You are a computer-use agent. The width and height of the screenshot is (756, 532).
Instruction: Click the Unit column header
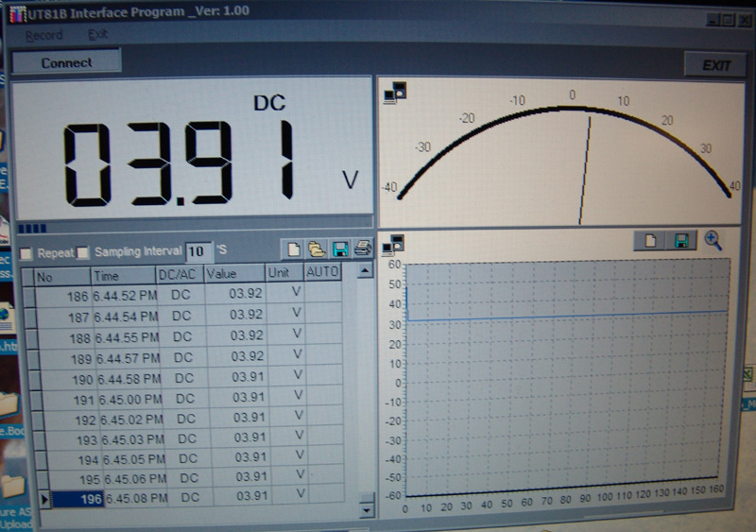[x=284, y=272]
